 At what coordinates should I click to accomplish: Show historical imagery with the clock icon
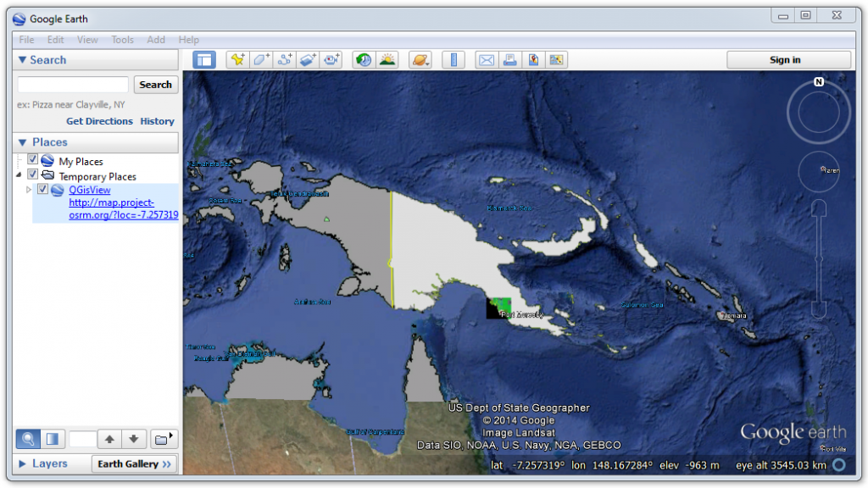(x=364, y=60)
